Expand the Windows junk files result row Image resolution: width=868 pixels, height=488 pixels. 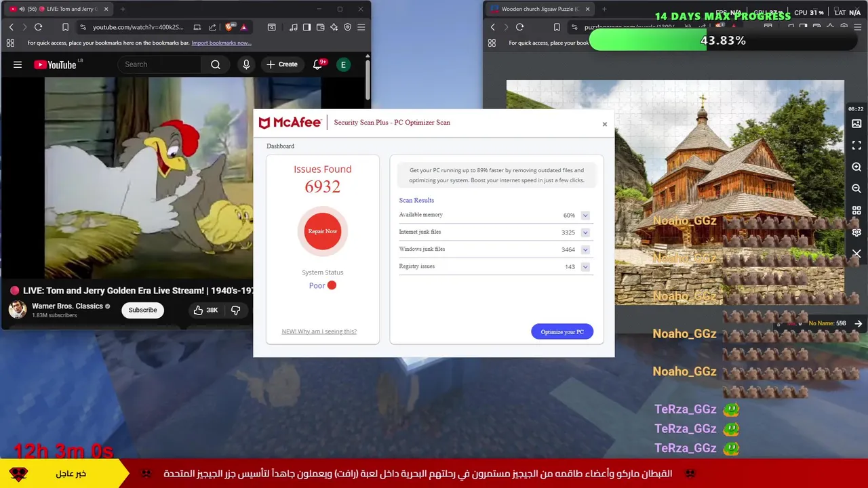[x=585, y=249]
